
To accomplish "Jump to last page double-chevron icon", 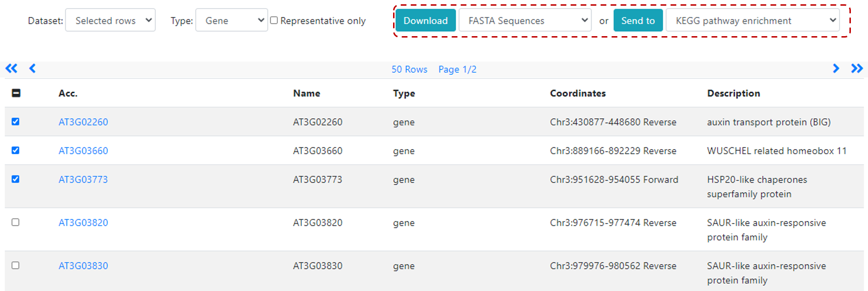I will click(857, 68).
